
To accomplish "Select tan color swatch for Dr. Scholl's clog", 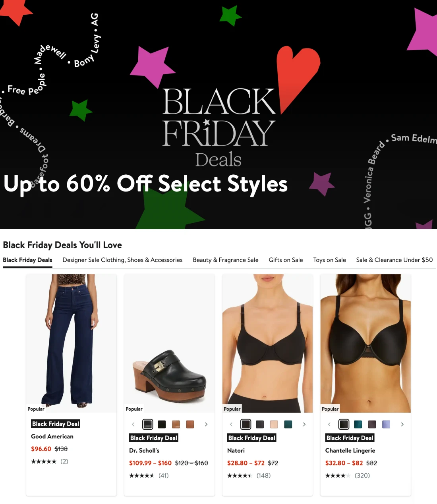I will 176,425.
